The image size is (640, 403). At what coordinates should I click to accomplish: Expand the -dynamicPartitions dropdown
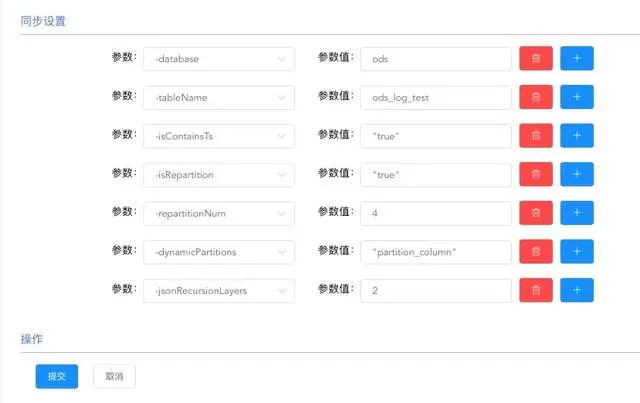[219, 252]
